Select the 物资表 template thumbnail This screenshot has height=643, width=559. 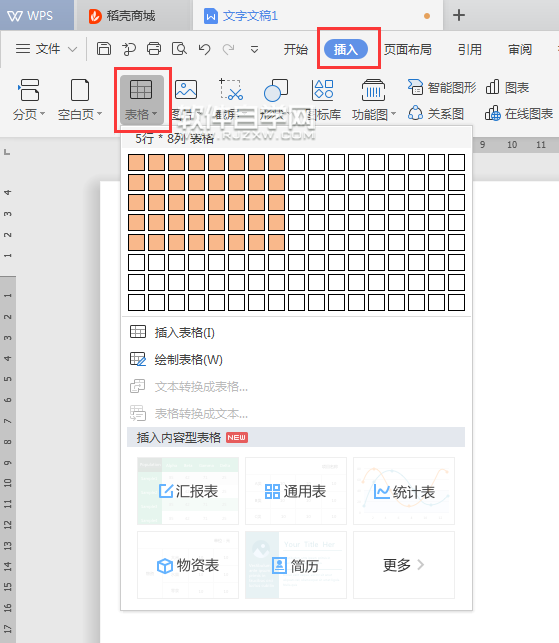click(188, 565)
